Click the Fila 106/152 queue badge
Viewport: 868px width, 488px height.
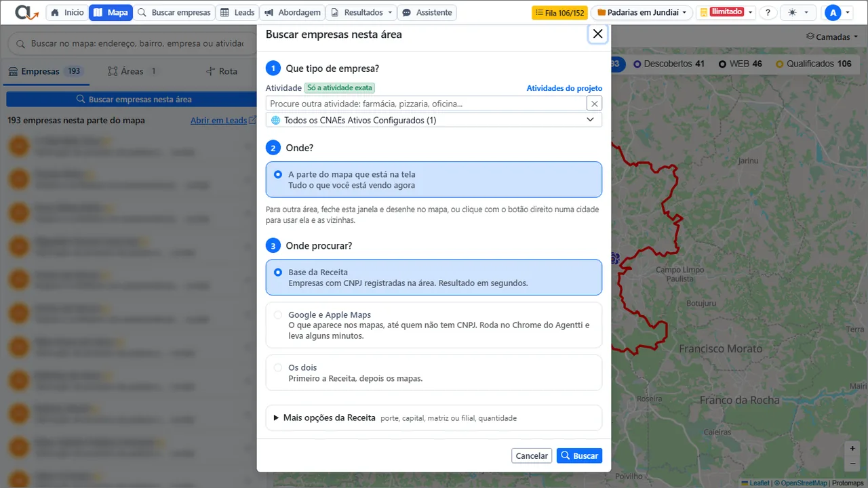pos(559,13)
